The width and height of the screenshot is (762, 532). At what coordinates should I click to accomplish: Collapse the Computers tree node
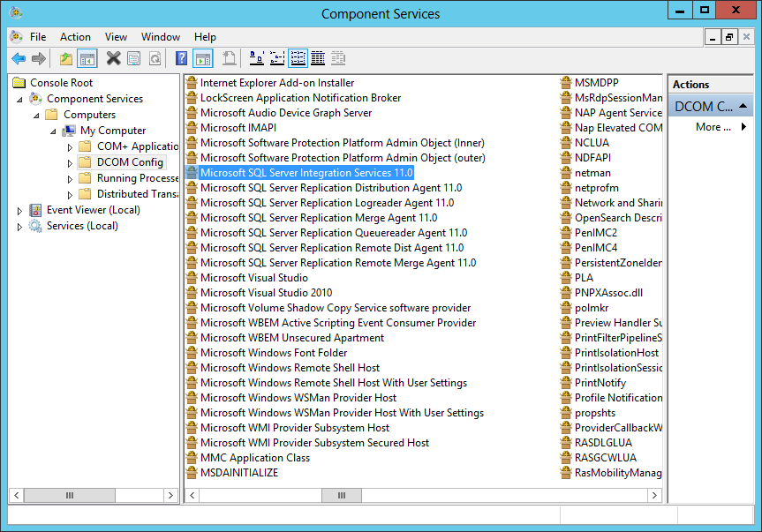(36, 116)
